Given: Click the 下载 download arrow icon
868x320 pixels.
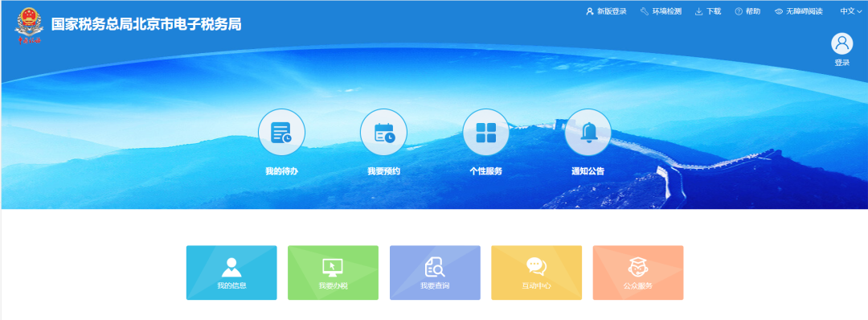Looking at the screenshot, I should (698, 11).
